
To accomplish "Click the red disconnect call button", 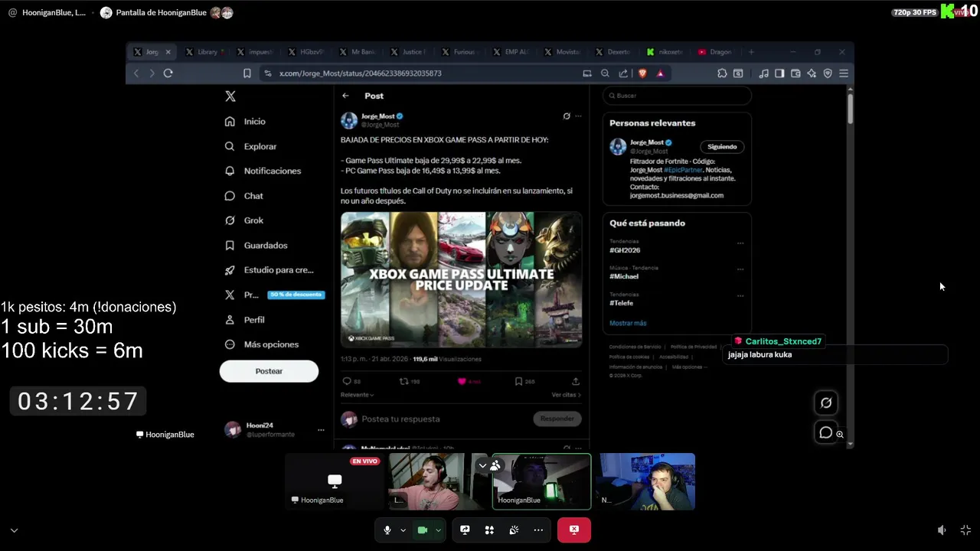I will tap(573, 530).
